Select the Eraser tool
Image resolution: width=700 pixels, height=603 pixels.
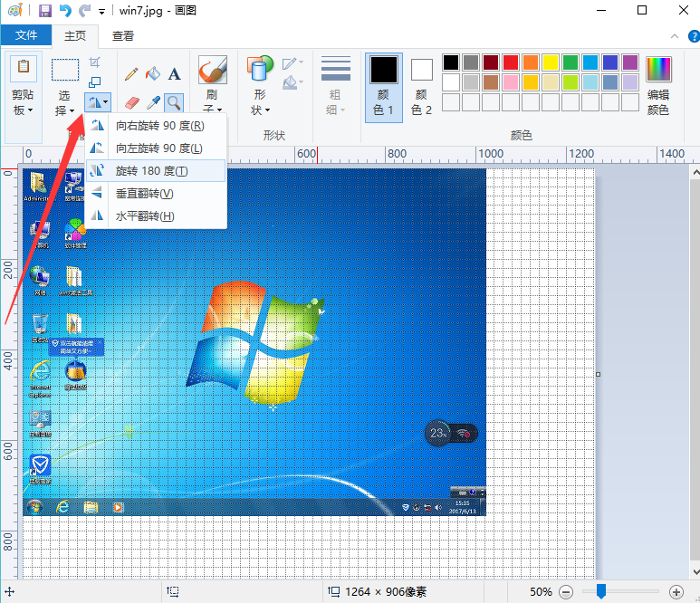point(131,103)
